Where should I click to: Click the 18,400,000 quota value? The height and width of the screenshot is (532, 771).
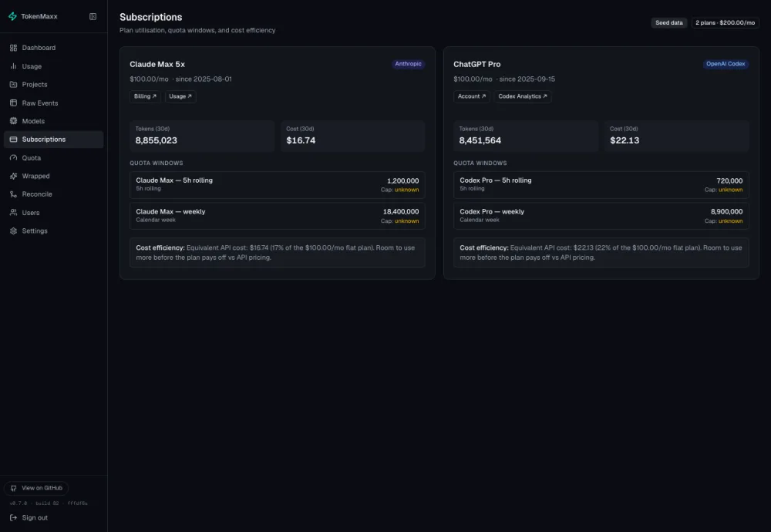401,212
